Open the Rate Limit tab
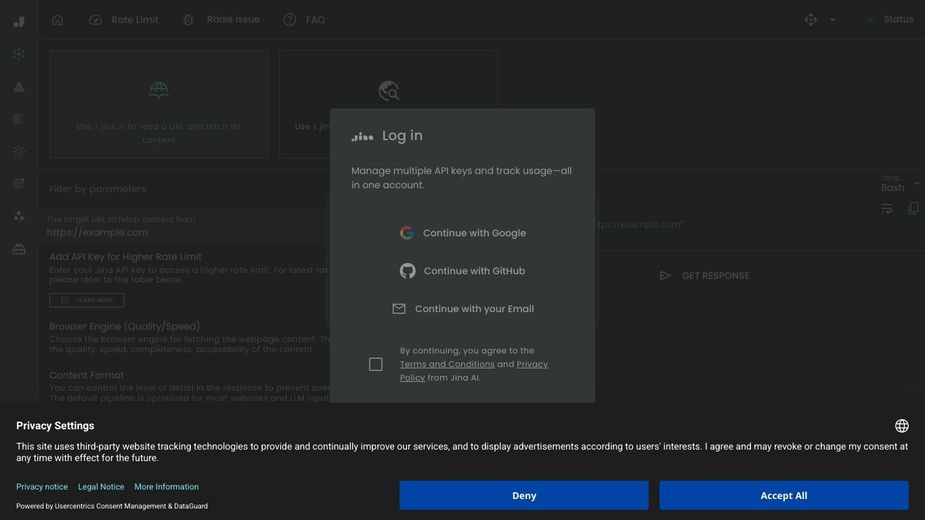The height and width of the screenshot is (520, 925). click(x=124, y=19)
